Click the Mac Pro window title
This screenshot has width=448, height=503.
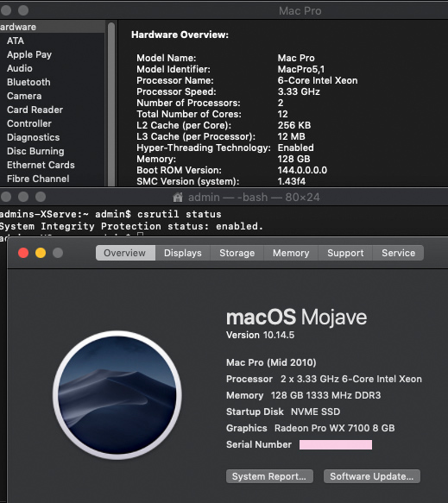click(300, 11)
